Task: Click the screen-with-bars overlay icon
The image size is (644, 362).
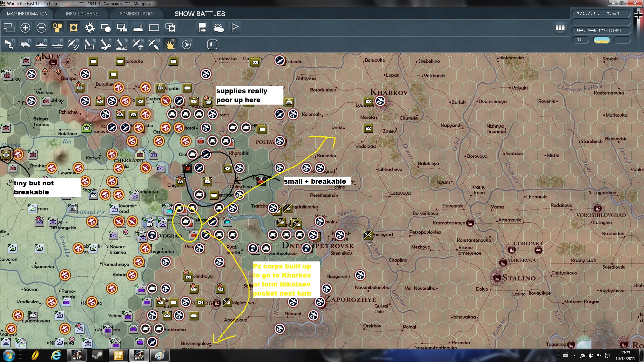Action: point(122,27)
